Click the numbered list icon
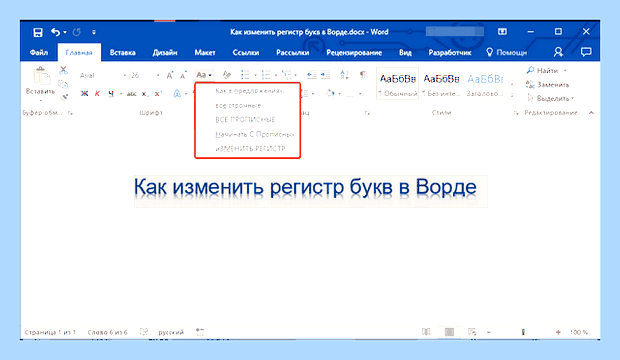Image resolution: width=620 pixels, height=360 pixels. (x=266, y=75)
